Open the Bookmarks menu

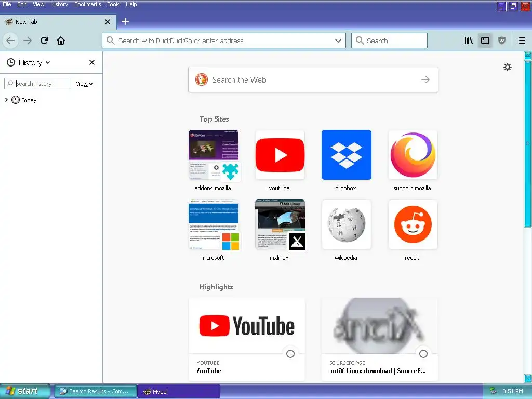pos(87,4)
